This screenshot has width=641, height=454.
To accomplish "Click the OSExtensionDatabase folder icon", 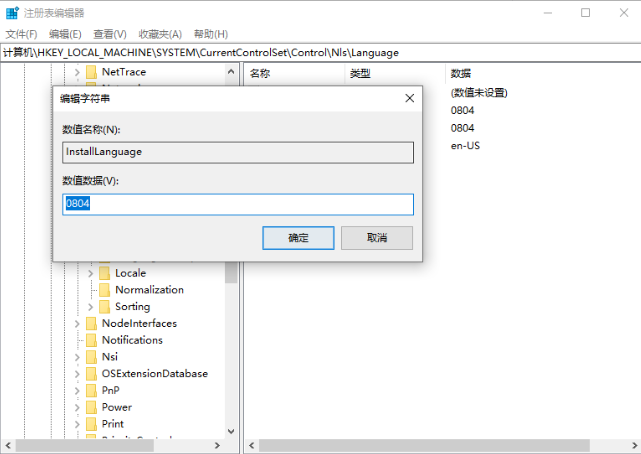I will [91, 374].
